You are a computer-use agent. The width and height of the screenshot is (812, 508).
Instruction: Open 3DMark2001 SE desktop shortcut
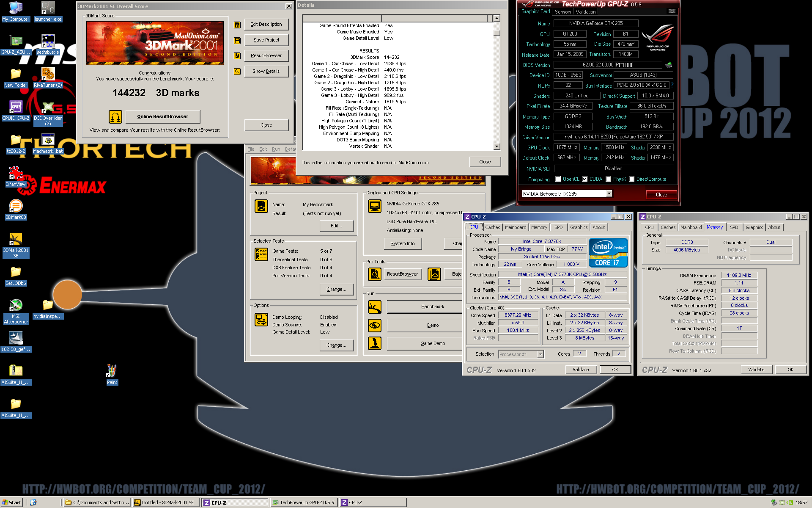(x=16, y=246)
